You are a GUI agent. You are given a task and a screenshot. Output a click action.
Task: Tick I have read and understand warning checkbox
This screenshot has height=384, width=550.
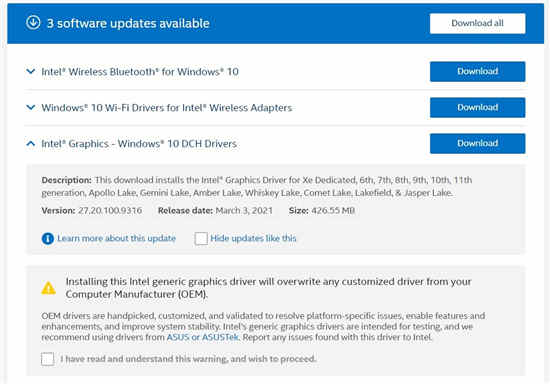tap(47, 359)
